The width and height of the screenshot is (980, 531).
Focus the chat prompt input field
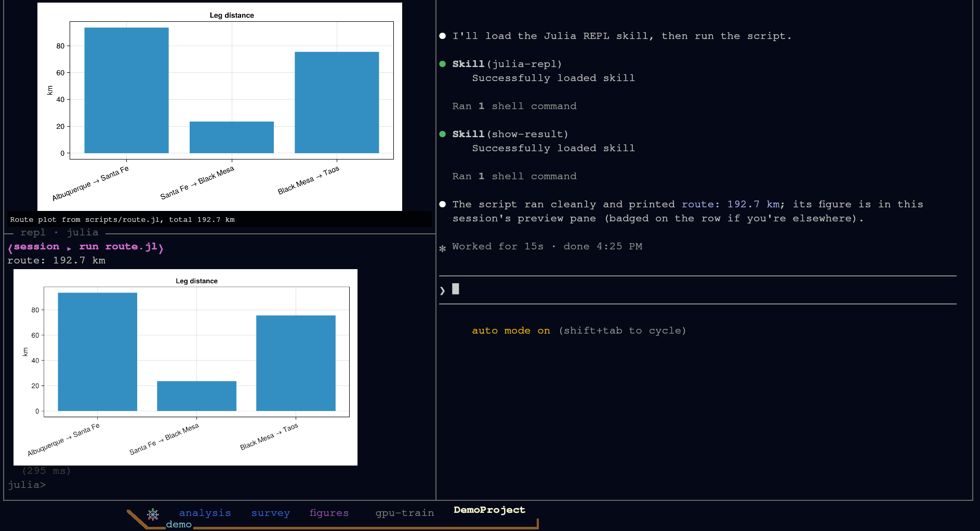click(697, 290)
